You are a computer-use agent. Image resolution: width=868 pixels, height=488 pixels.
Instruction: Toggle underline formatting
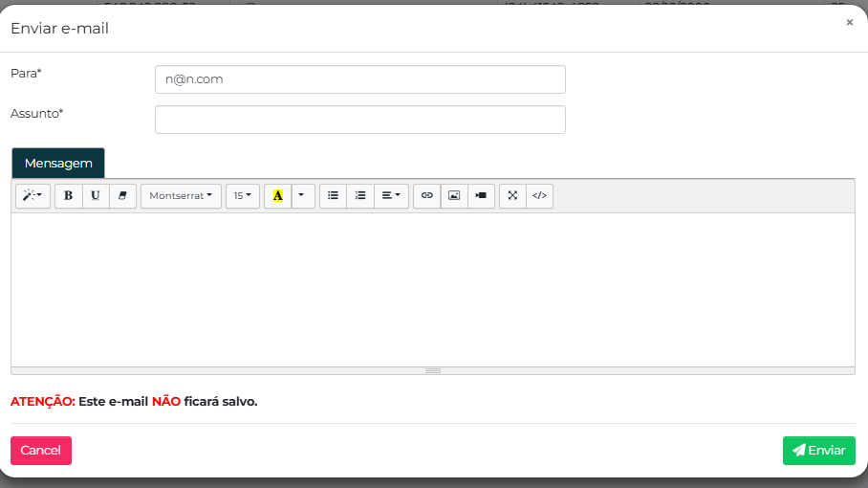coord(96,195)
